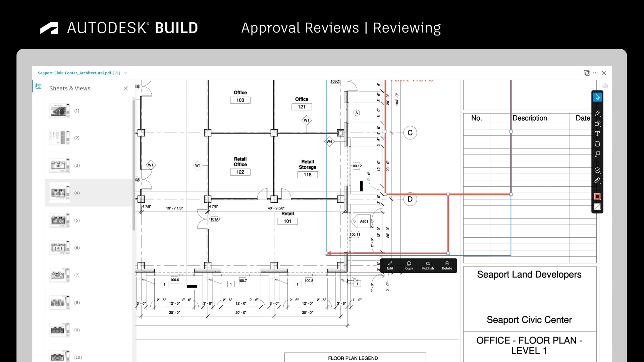The image size is (644, 362).
Task: Open the compare versions icon near the top right
Action: click(587, 73)
